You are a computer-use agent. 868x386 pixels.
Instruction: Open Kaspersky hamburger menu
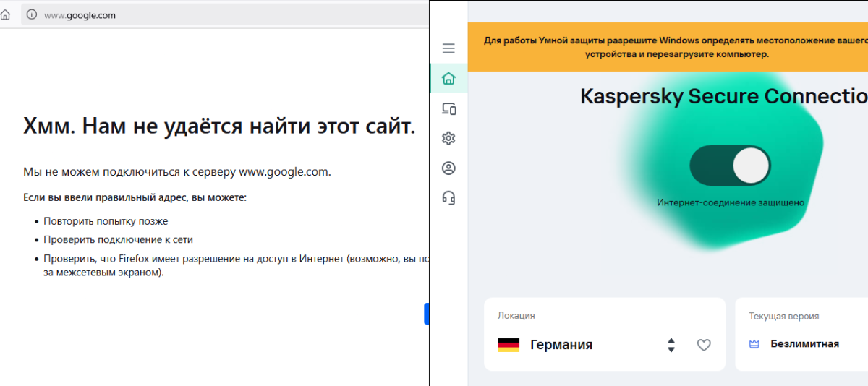[x=448, y=48]
